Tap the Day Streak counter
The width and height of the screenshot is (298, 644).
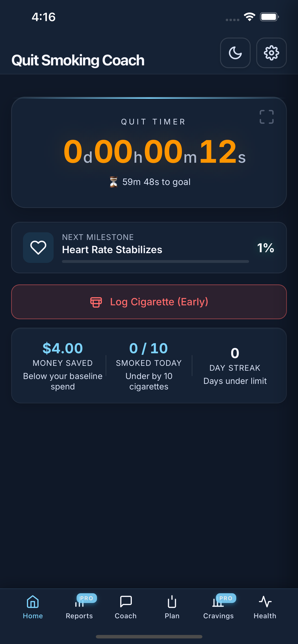coord(235,353)
